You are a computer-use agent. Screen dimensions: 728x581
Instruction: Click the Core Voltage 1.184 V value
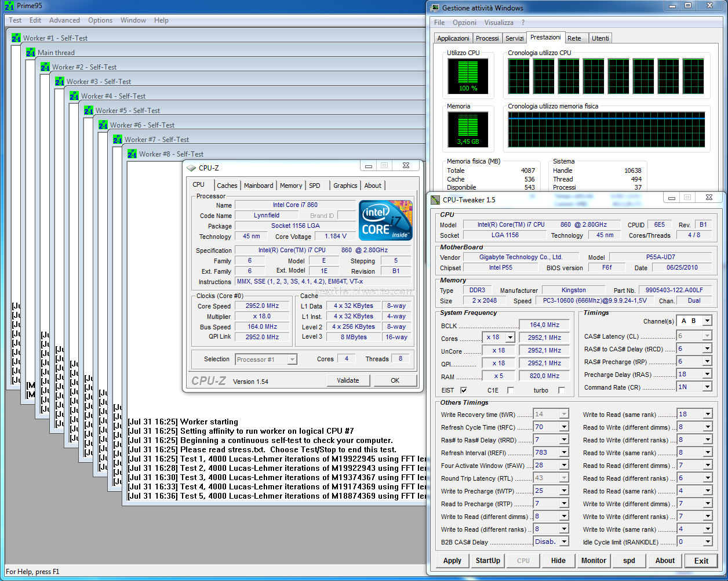[x=336, y=236]
